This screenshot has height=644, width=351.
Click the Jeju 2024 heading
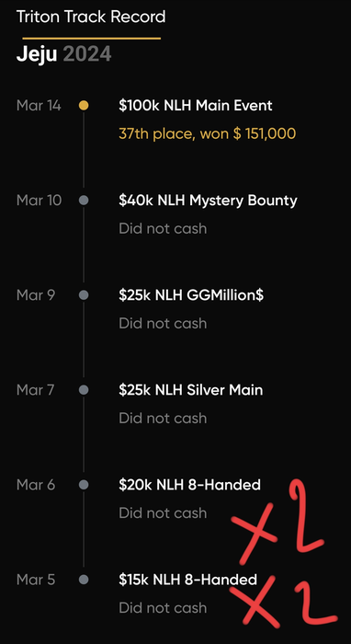point(63,53)
